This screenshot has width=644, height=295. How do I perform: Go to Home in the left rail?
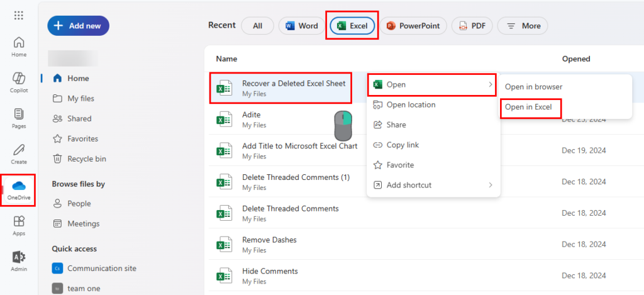pos(19,47)
